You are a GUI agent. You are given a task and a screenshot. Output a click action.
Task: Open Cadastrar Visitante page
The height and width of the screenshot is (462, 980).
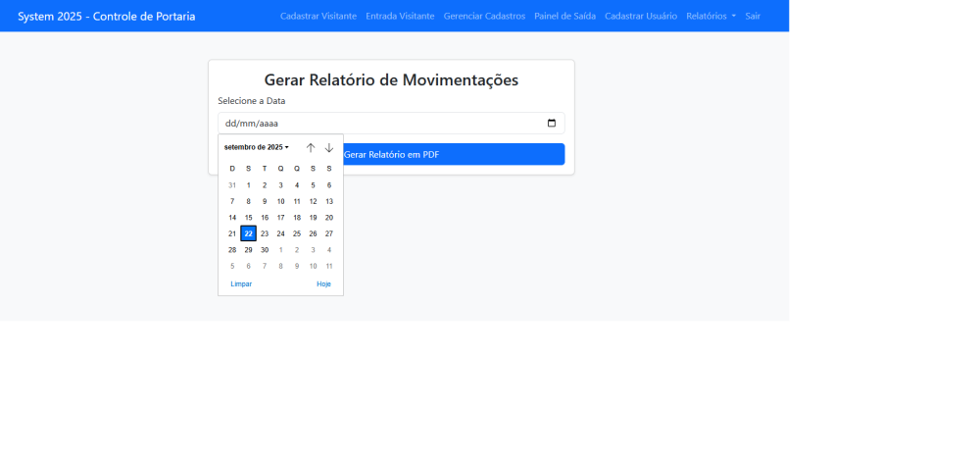[318, 17]
